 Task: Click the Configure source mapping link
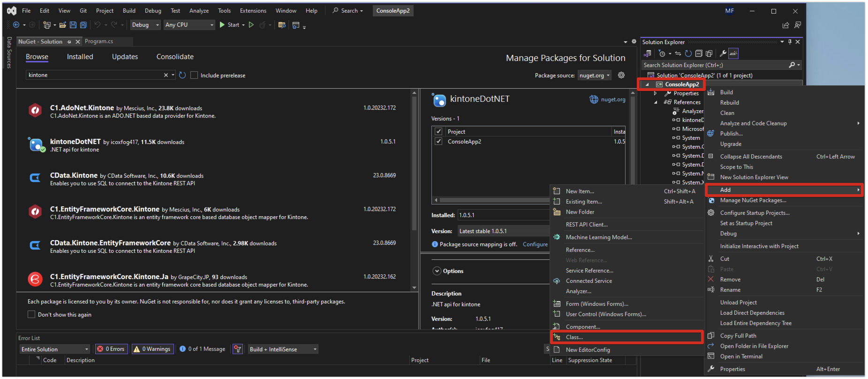pyautogui.click(x=535, y=244)
